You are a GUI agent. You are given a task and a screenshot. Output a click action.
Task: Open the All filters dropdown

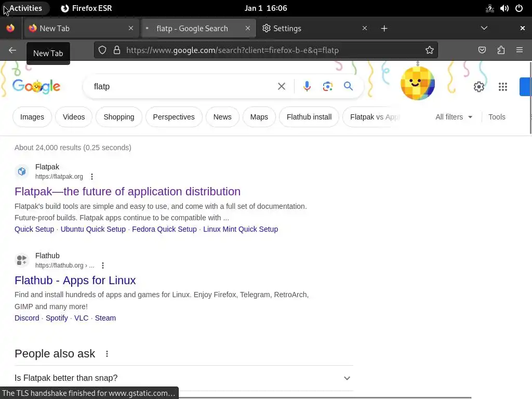coord(454,117)
